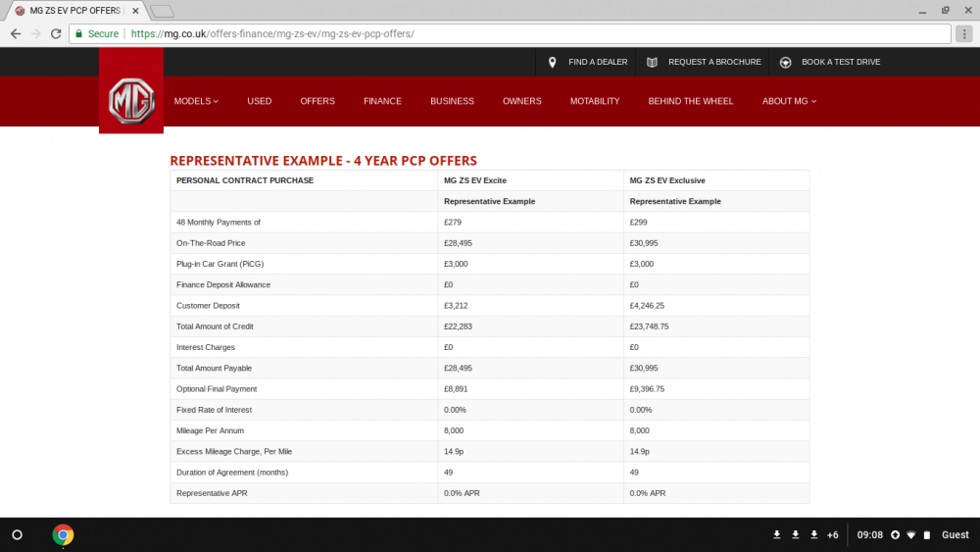Open the Offers menu item
This screenshot has width=980, height=552.
(318, 101)
